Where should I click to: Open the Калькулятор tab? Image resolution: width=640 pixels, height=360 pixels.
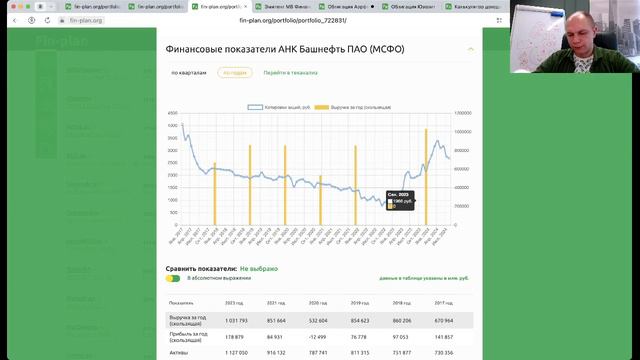pyautogui.click(x=473, y=7)
